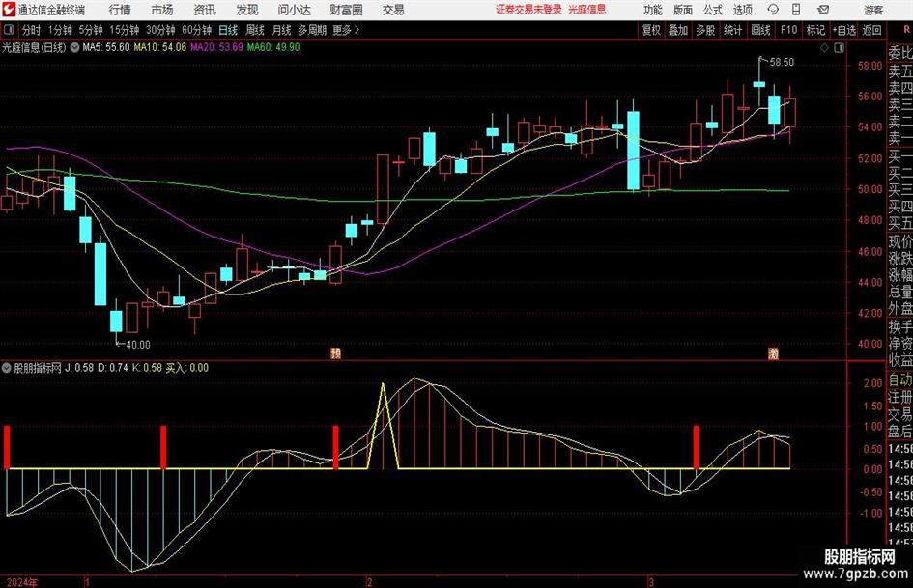Select the 15分钟 period
This screenshot has height=588, width=913.
(125, 30)
